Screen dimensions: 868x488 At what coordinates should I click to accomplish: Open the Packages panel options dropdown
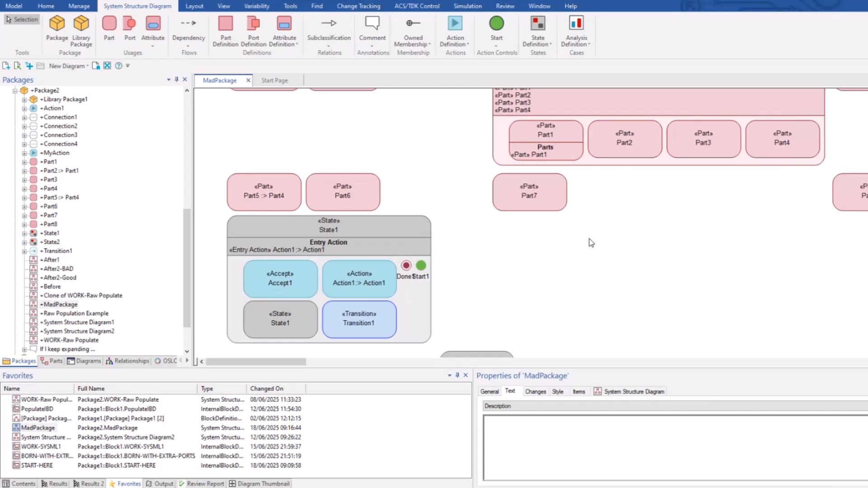tap(169, 80)
